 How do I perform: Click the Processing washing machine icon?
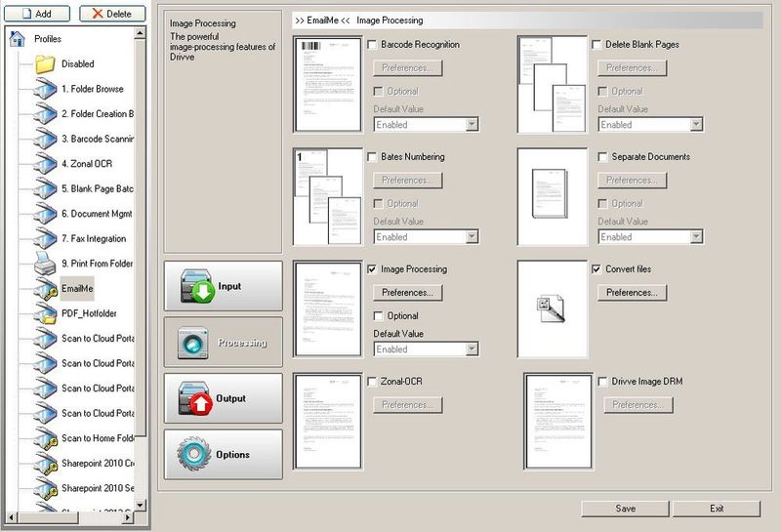tap(192, 344)
